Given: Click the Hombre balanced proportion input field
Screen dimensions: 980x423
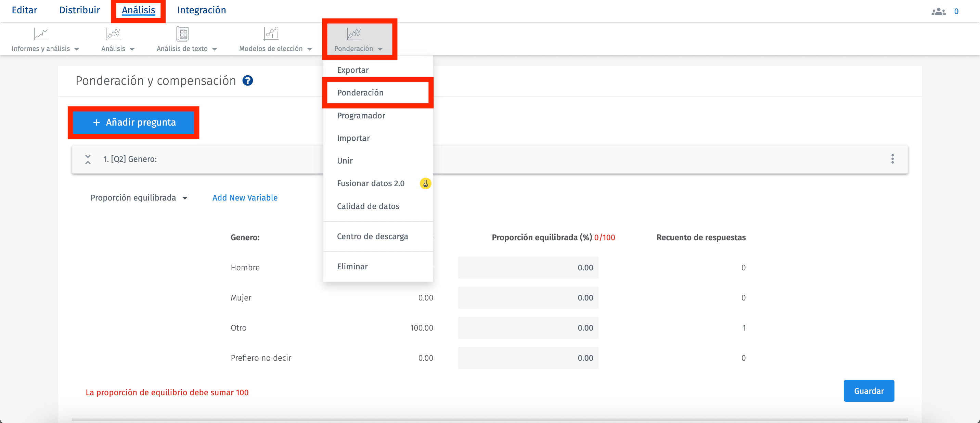Looking at the screenshot, I should click(x=528, y=268).
